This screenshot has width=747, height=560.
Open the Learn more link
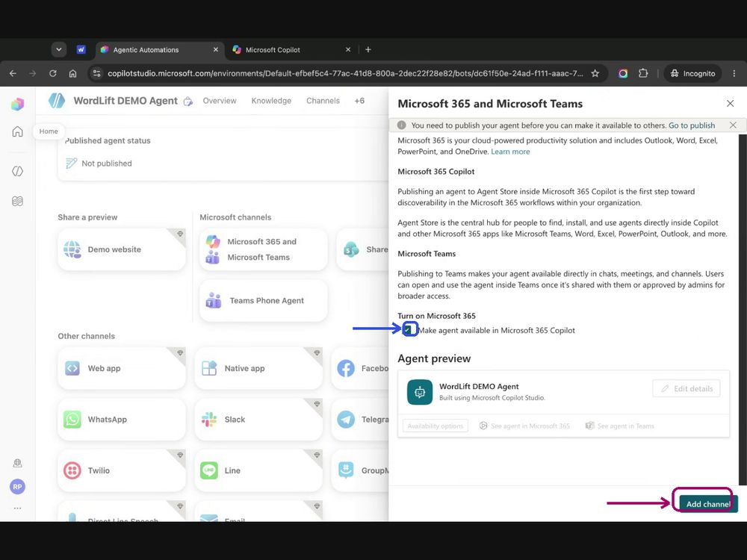point(510,152)
